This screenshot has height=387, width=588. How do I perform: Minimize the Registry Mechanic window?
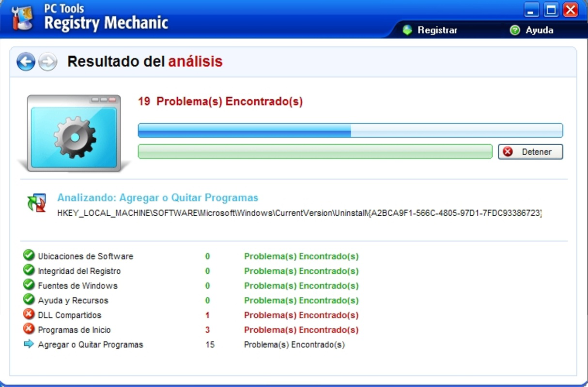coord(532,10)
